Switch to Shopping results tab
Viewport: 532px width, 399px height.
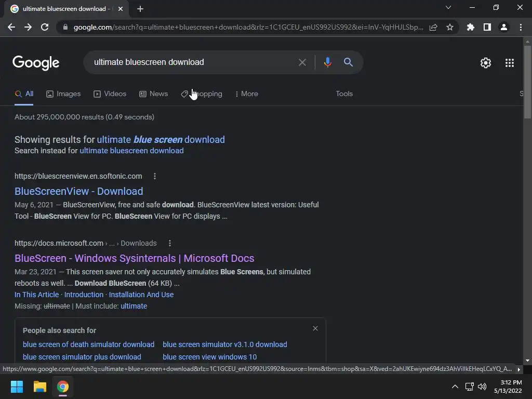pos(202,94)
